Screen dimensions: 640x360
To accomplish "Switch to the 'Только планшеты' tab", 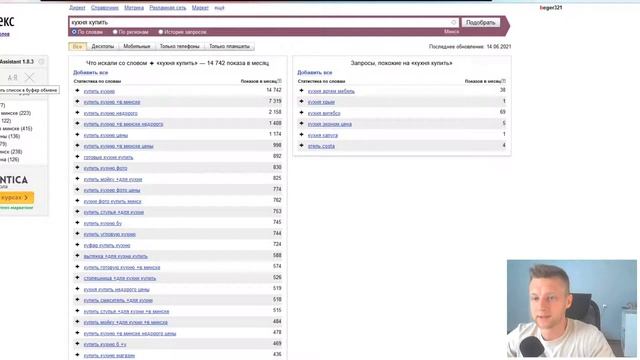I will coord(229,46).
